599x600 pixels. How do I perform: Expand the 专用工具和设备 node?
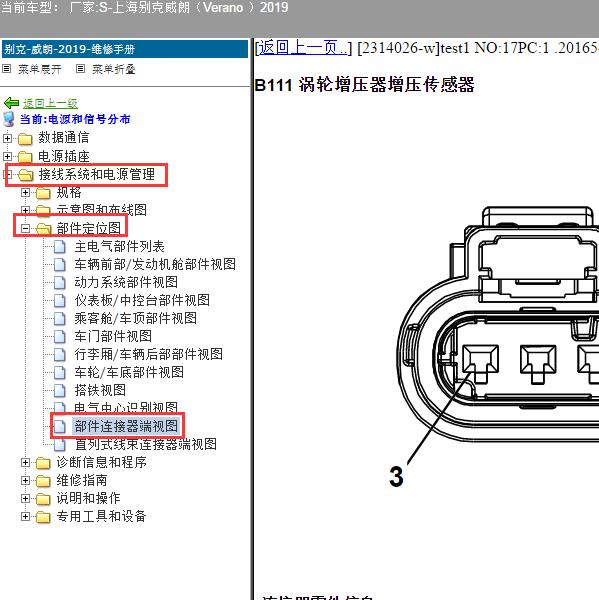point(25,517)
